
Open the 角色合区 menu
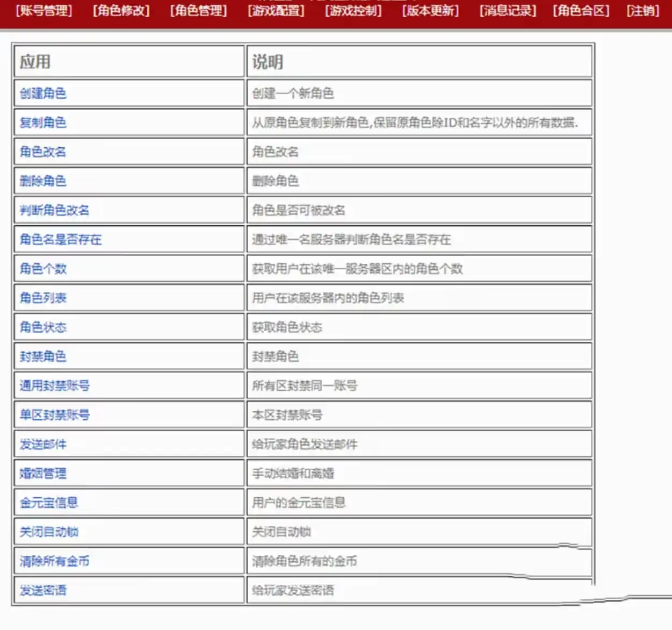[x=581, y=11]
